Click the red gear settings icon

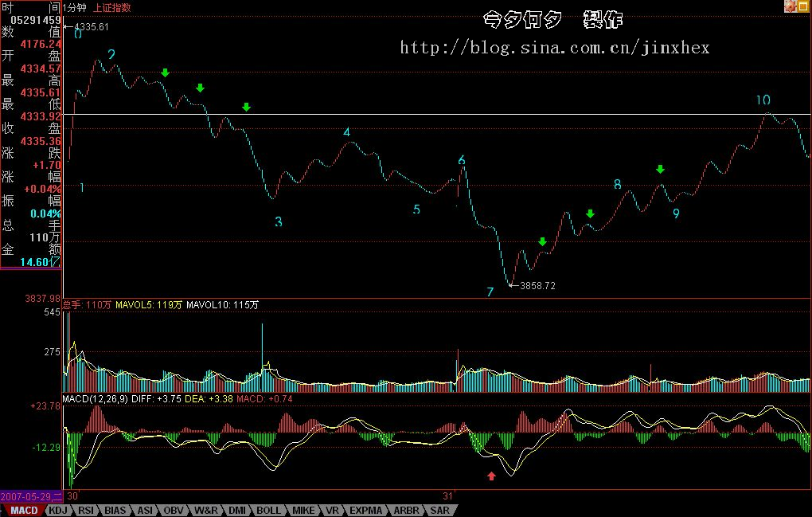pyautogui.click(x=791, y=6)
